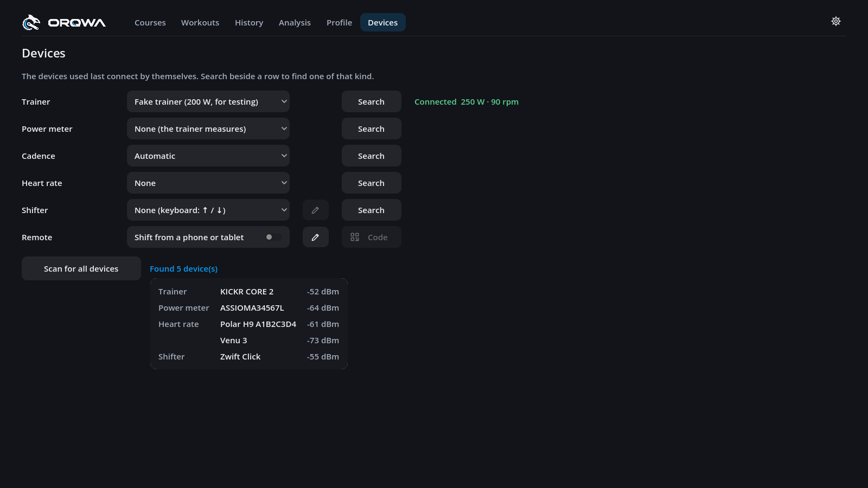This screenshot has width=868, height=488.
Task: Search for a Shifter device
Action: [372, 210]
